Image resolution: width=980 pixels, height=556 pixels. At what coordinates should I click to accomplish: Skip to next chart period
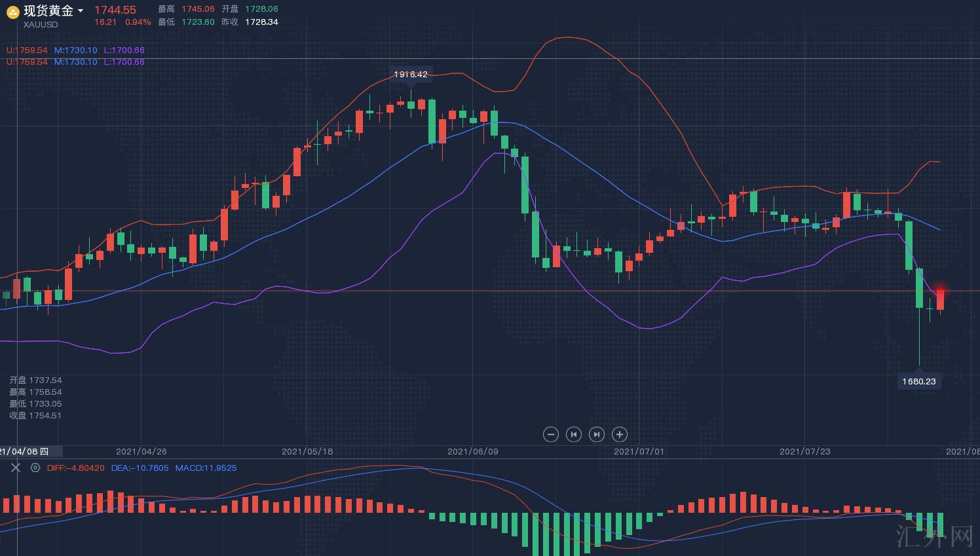coord(596,434)
